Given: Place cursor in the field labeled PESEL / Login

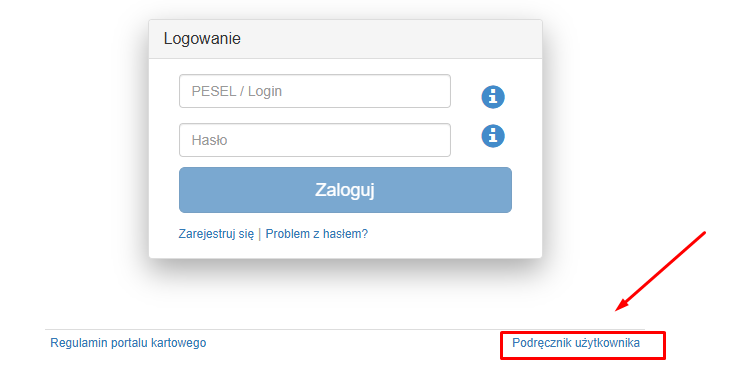Looking at the screenshot, I should point(315,91).
